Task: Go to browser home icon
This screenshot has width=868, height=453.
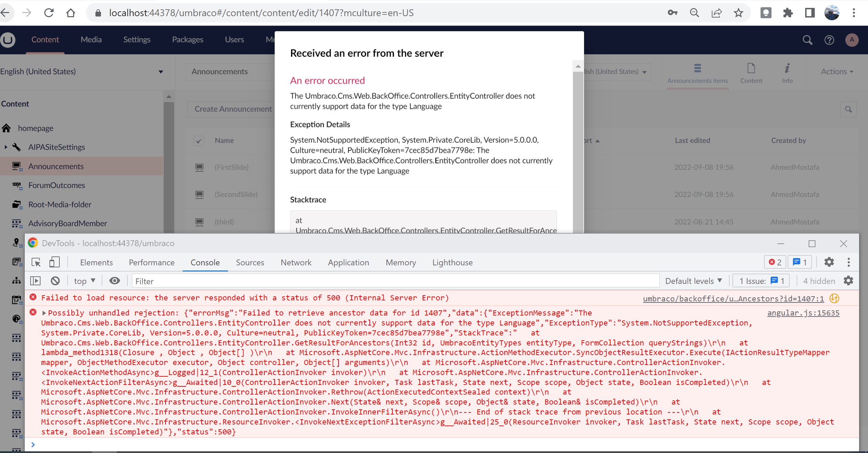Action: pos(71,13)
